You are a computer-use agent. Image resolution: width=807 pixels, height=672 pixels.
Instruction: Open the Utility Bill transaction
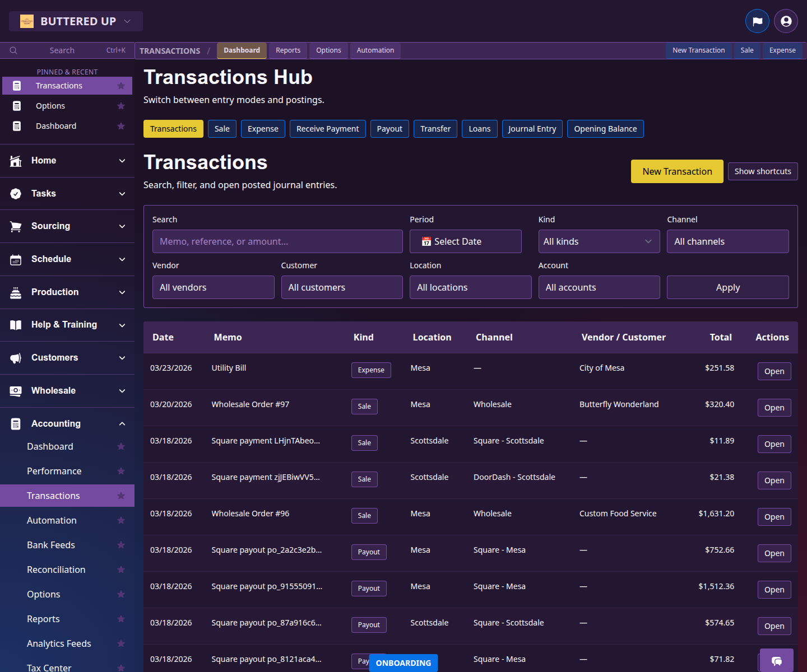pyautogui.click(x=774, y=371)
